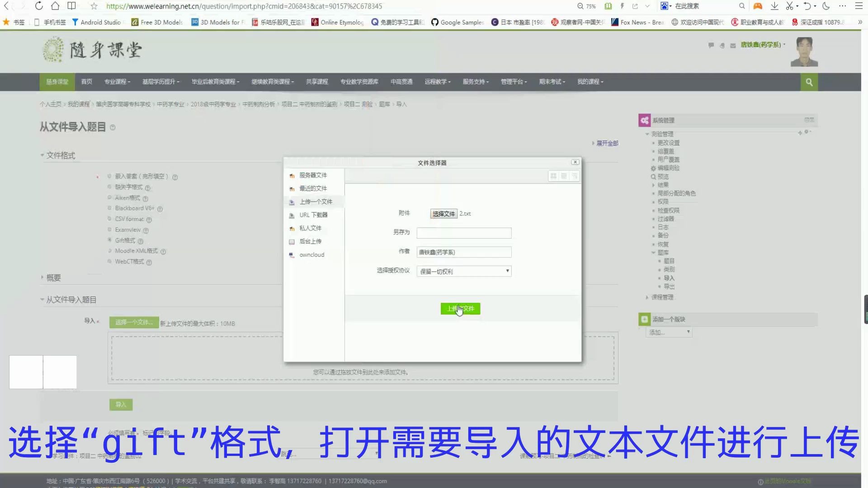Click the 另存为 text field

pos(464,233)
